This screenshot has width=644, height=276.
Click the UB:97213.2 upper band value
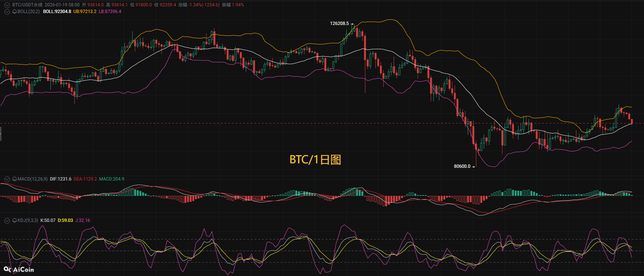pyautogui.click(x=85, y=12)
